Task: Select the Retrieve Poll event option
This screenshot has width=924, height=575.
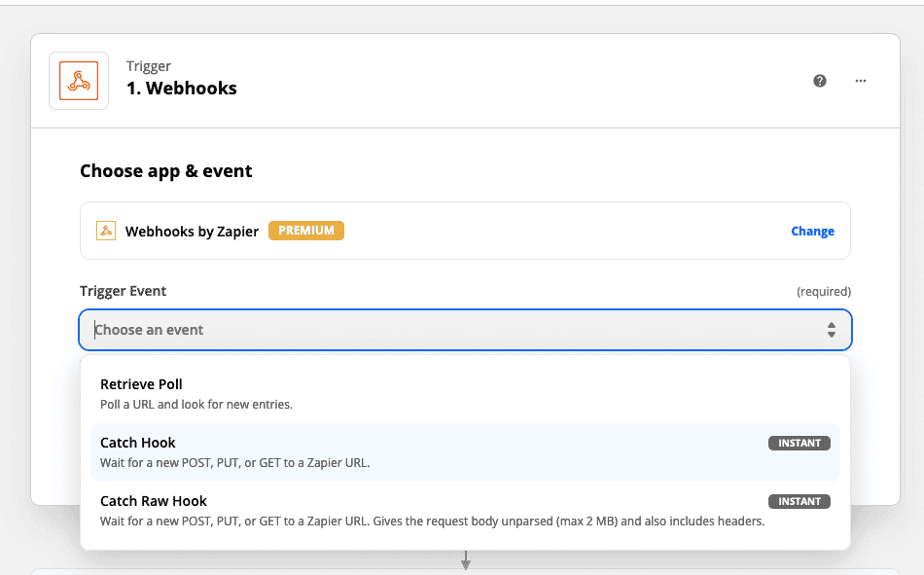Action: [x=465, y=394]
